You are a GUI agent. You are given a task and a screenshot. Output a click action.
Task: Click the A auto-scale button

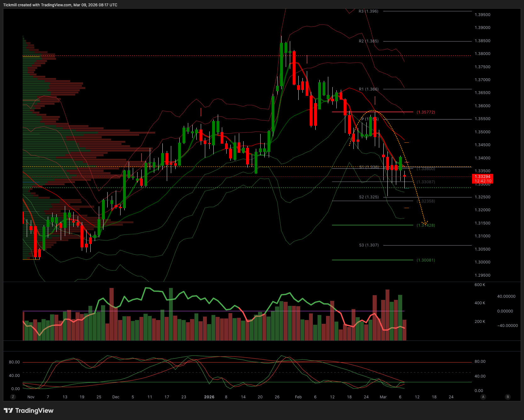pyautogui.click(x=483, y=397)
